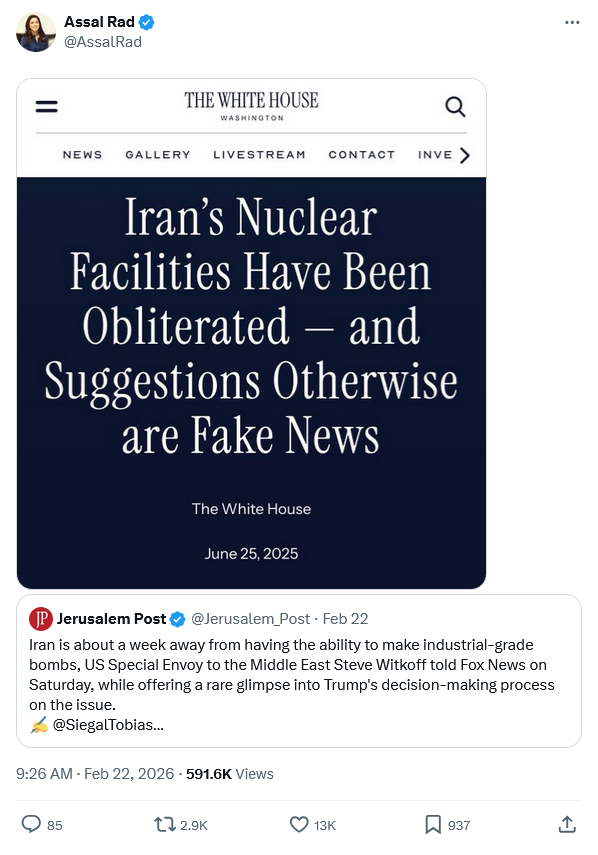The image size is (598, 855).
Task: Like the tweet with the heart icon
Action: [x=297, y=824]
